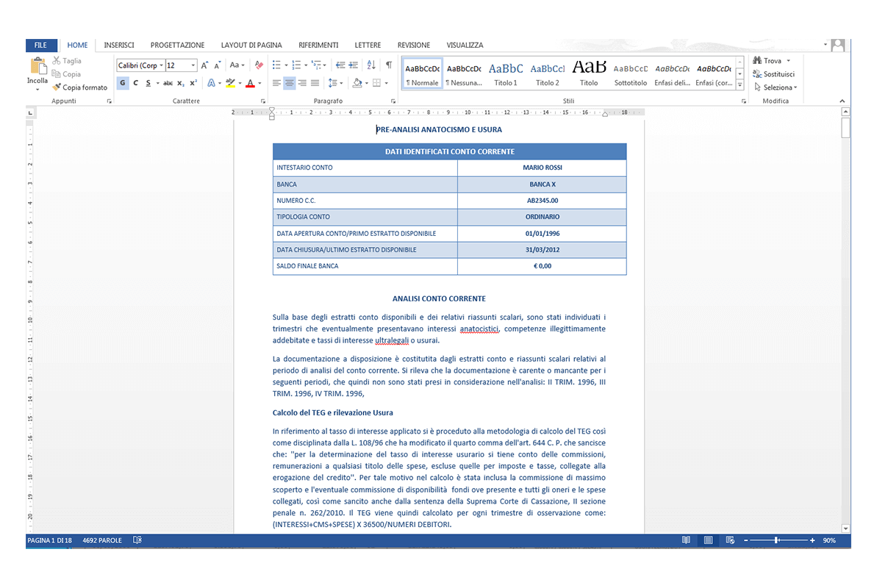
Task: Click PAGINA 1 DI 18 in status bar
Action: (x=50, y=540)
